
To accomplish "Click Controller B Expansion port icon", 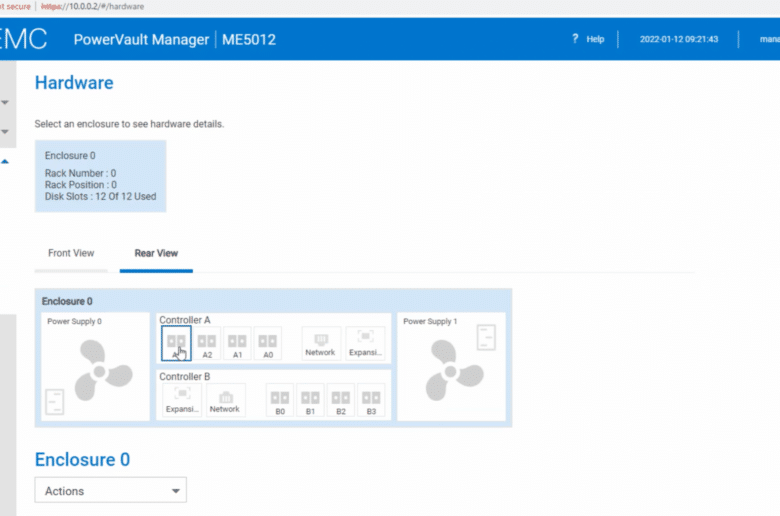I will pyautogui.click(x=182, y=400).
